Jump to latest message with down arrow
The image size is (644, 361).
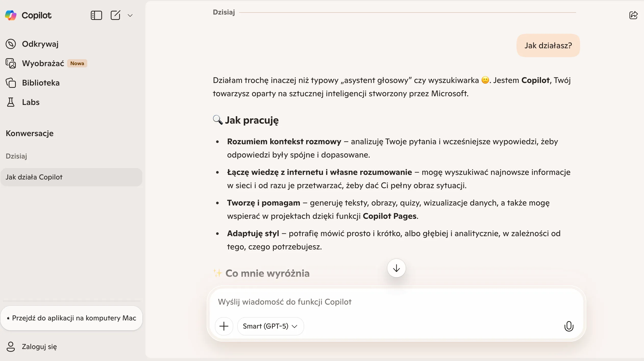pos(396,268)
